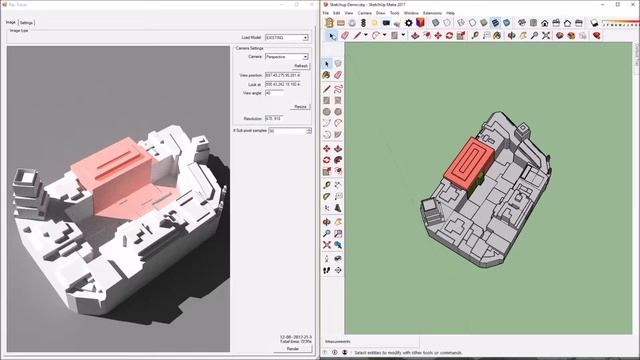640x360 pixels.
Task: Select the arrow Select tool in left palette
Action: pos(327,64)
